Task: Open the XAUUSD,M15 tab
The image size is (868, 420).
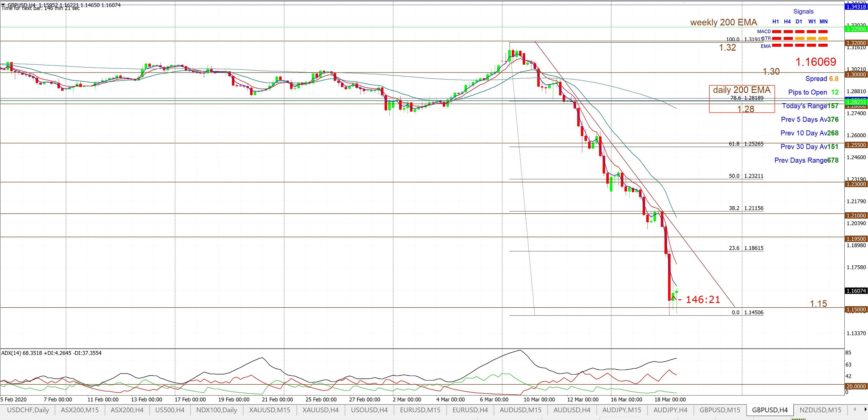Action: [270, 410]
